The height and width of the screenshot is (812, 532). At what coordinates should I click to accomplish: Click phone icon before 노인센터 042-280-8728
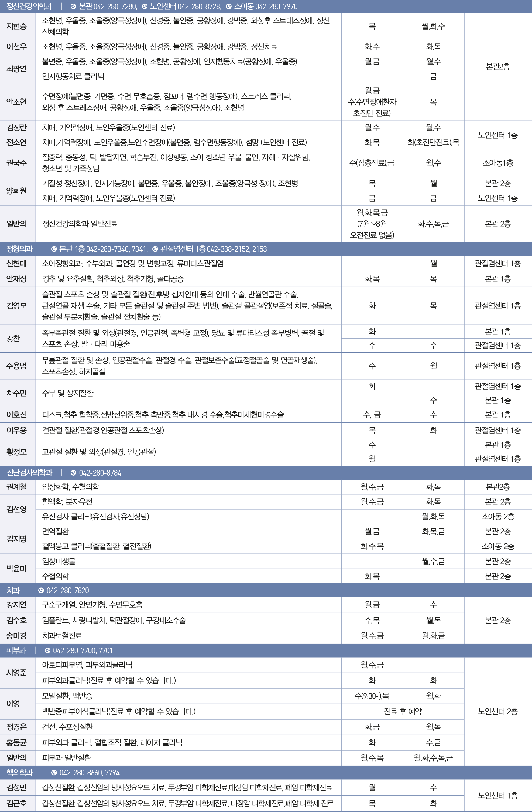point(144,6)
